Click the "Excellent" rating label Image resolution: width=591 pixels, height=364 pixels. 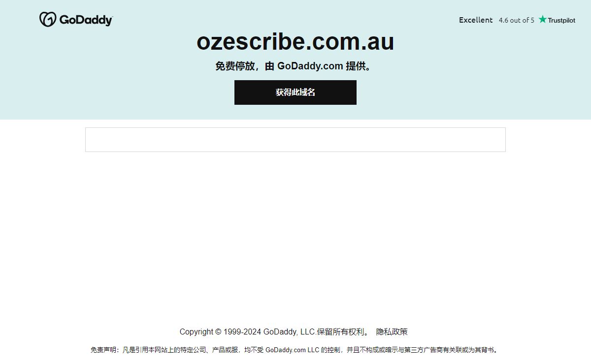[476, 20]
